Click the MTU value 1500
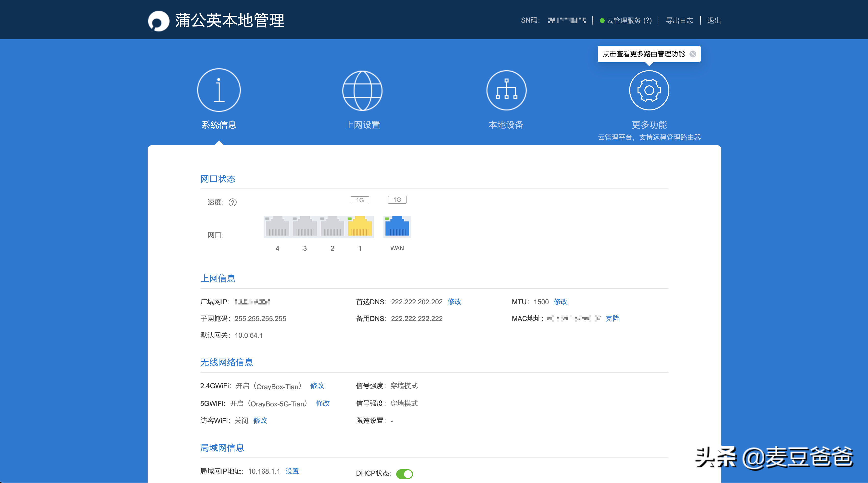 (541, 302)
